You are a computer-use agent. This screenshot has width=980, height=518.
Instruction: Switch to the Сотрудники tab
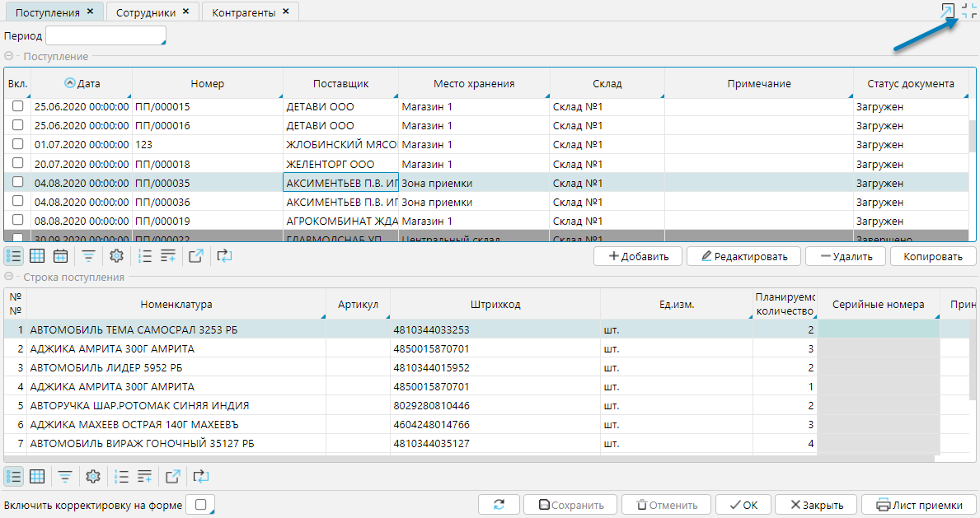(145, 12)
